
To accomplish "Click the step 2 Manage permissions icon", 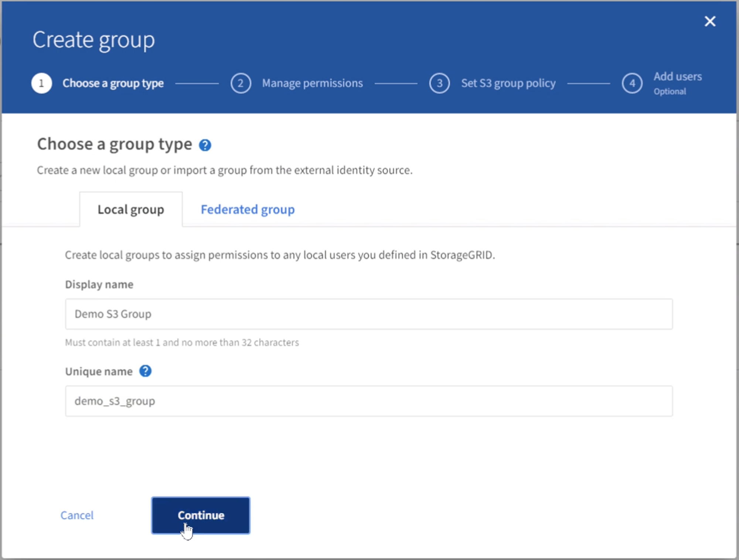I will coord(242,82).
